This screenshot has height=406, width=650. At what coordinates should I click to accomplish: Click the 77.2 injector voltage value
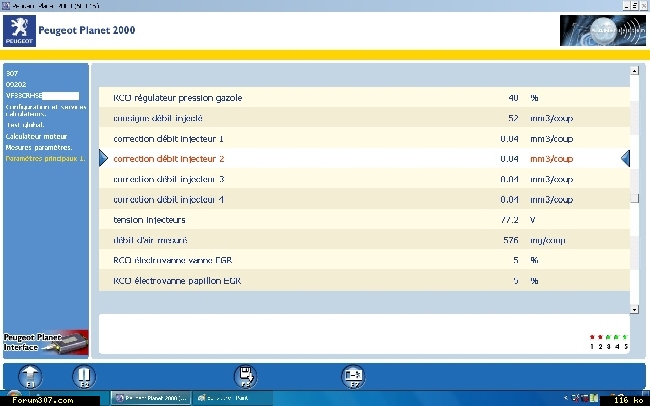[509, 220]
